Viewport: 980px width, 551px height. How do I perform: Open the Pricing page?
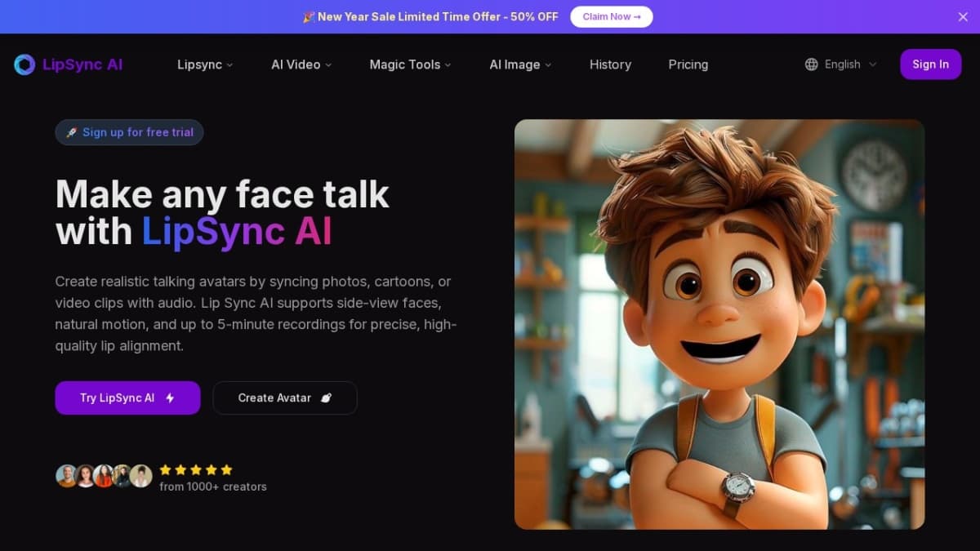[688, 64]
